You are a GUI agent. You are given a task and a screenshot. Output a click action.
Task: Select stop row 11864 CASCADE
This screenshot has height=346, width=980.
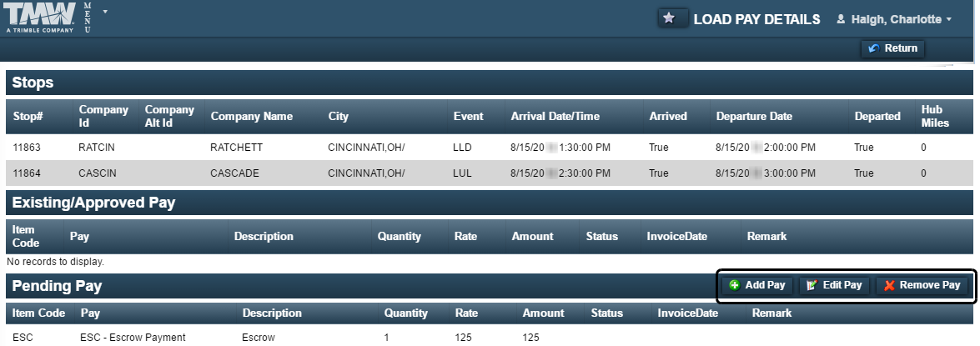[490, 173]
